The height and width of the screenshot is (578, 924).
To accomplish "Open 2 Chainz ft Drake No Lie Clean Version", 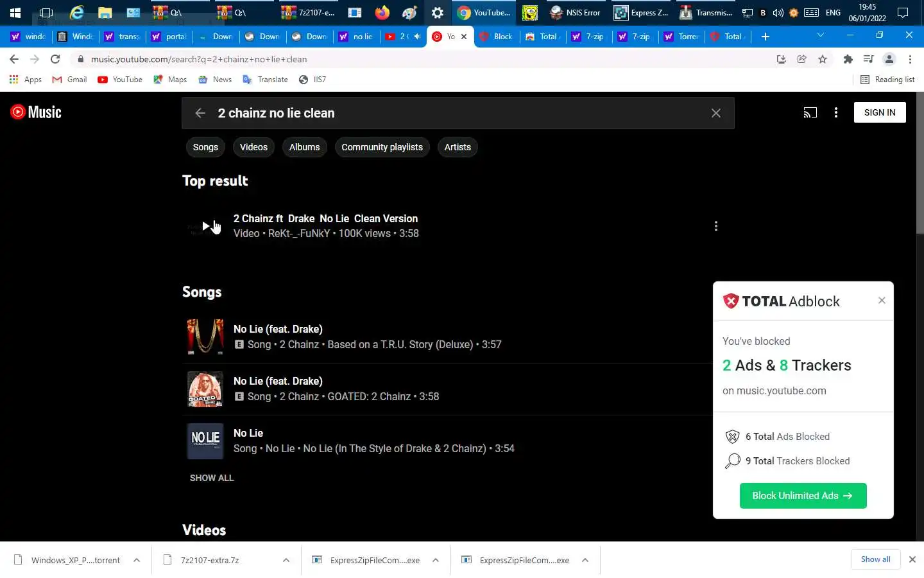I will tap(325, 218).
